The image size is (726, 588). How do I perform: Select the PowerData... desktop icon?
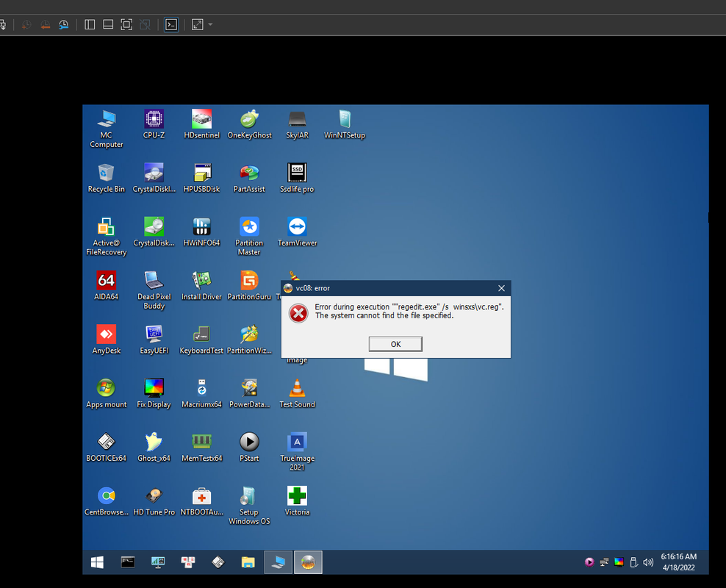(x=249, y=393)
